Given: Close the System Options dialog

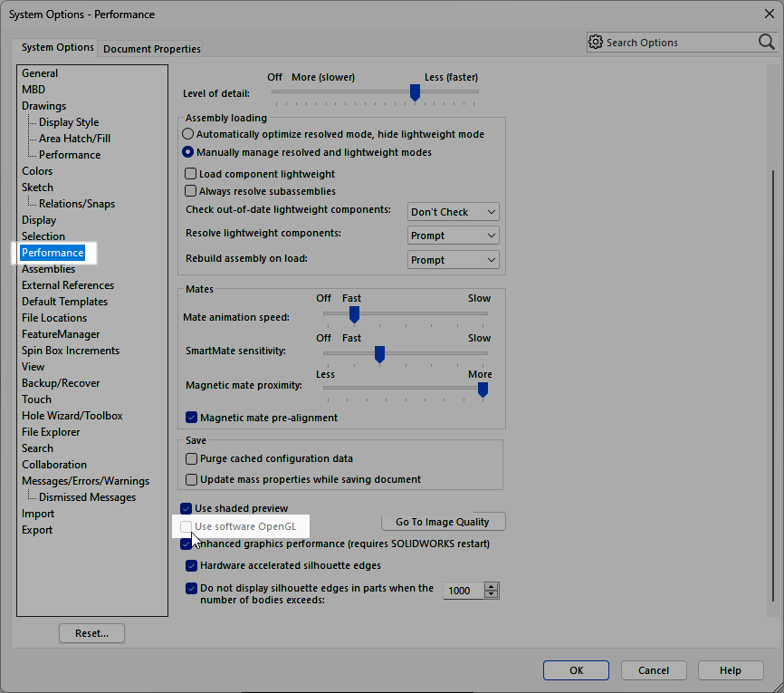Looking at the screenshot, I should pos(770,14).
